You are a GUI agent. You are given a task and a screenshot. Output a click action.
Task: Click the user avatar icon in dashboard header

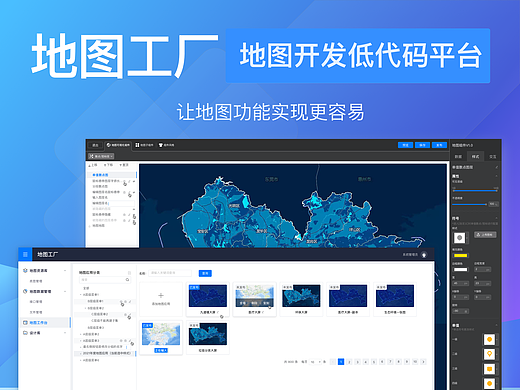424,255
